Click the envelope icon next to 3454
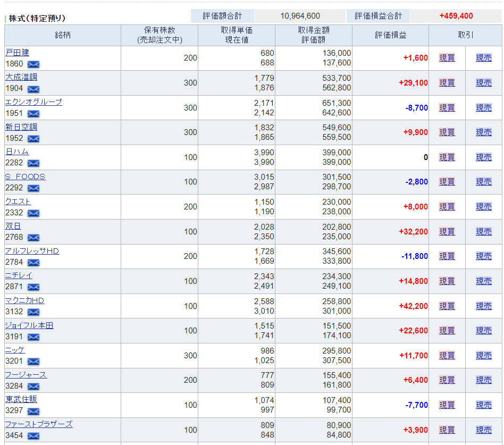Image resolution: width=504 pixels, height=445 pixels. pyautogui.click(x=33, y=436)
